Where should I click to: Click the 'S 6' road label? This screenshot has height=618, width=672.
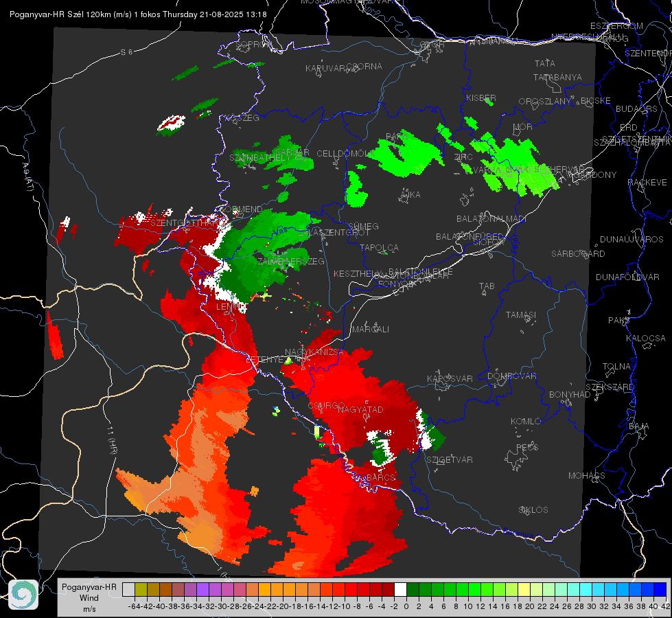tap(126, 52)
